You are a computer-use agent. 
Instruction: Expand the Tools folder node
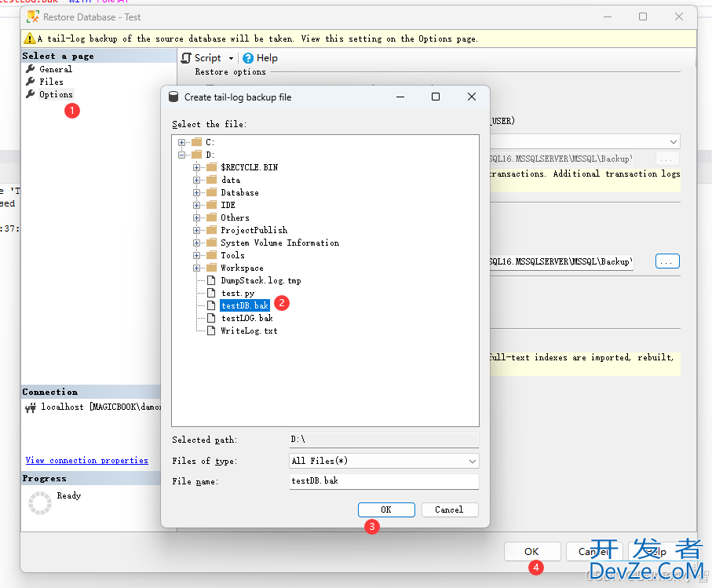click(196, 256)
